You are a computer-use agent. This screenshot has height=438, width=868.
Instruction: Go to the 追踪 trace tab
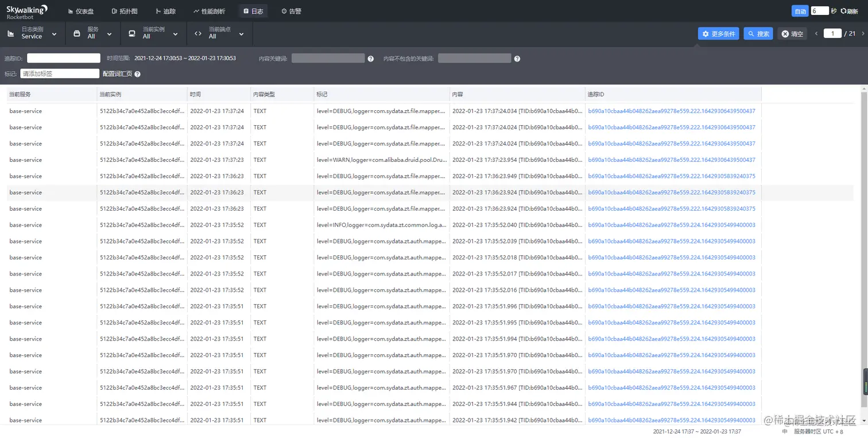(x=166, y=11)
